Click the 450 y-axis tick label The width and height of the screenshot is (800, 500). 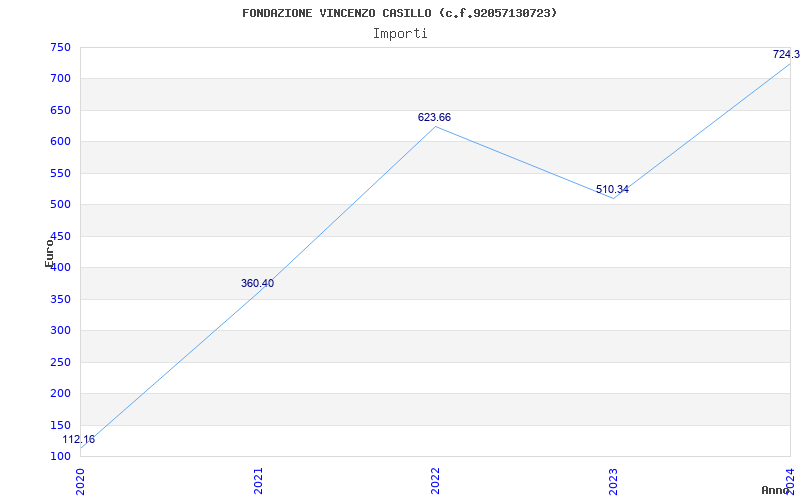[x=60, y=236]
